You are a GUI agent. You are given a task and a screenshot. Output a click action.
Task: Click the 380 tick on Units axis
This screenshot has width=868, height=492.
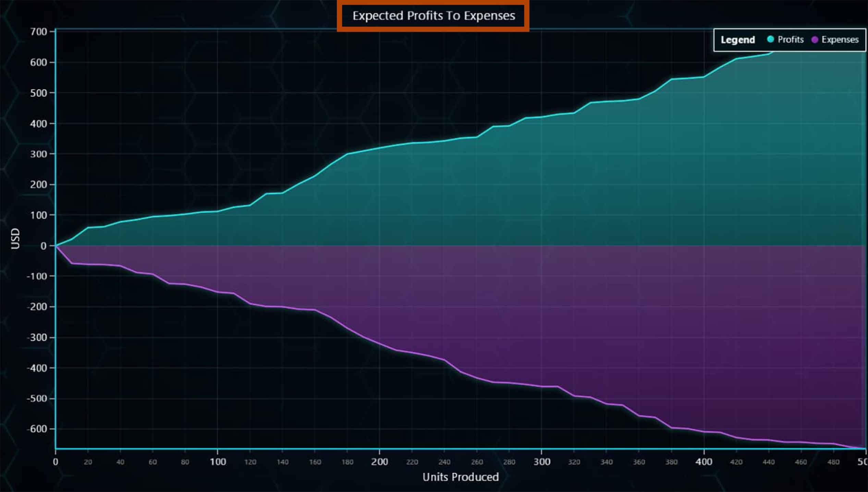coord(672,462)
